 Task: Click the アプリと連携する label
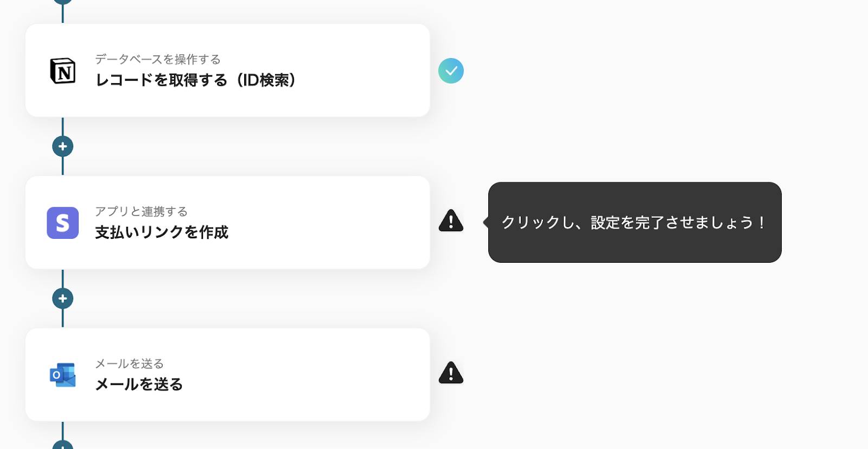click(x=141, y=211)
